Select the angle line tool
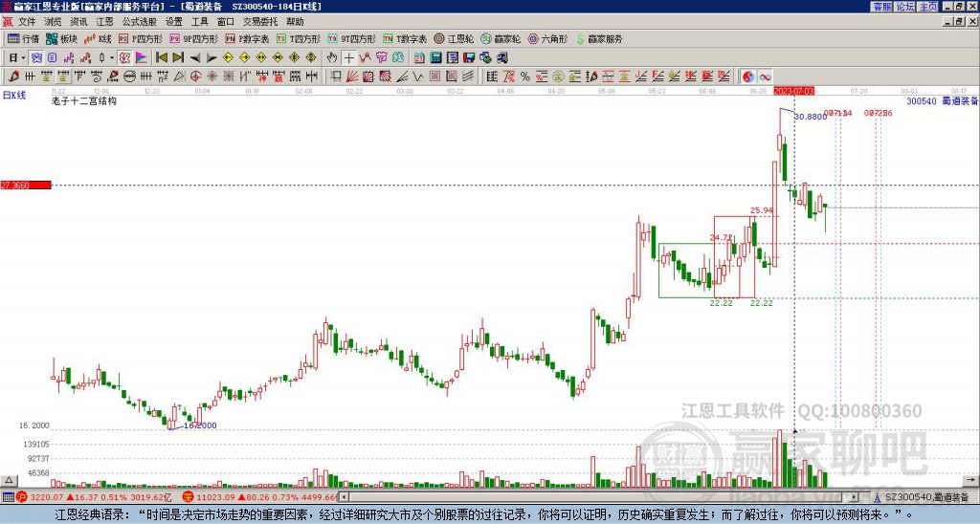This screenshot has height=524, width=980. click(402, 76)
